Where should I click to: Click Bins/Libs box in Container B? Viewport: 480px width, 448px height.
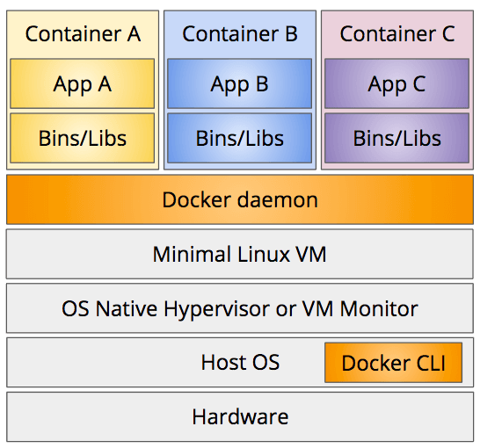pyautogui.click(x=240, y=138)
